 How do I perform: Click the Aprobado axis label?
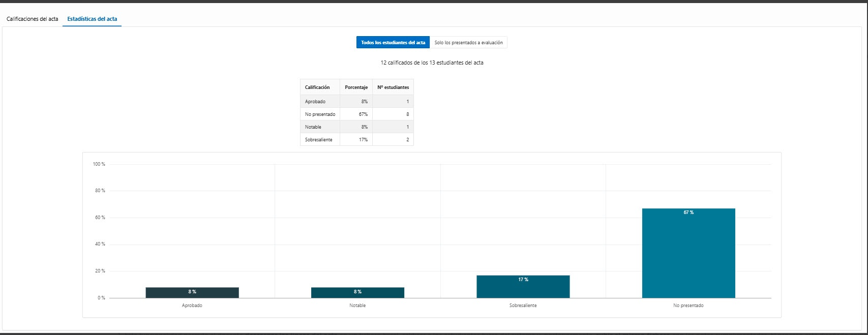coord(192,306)
